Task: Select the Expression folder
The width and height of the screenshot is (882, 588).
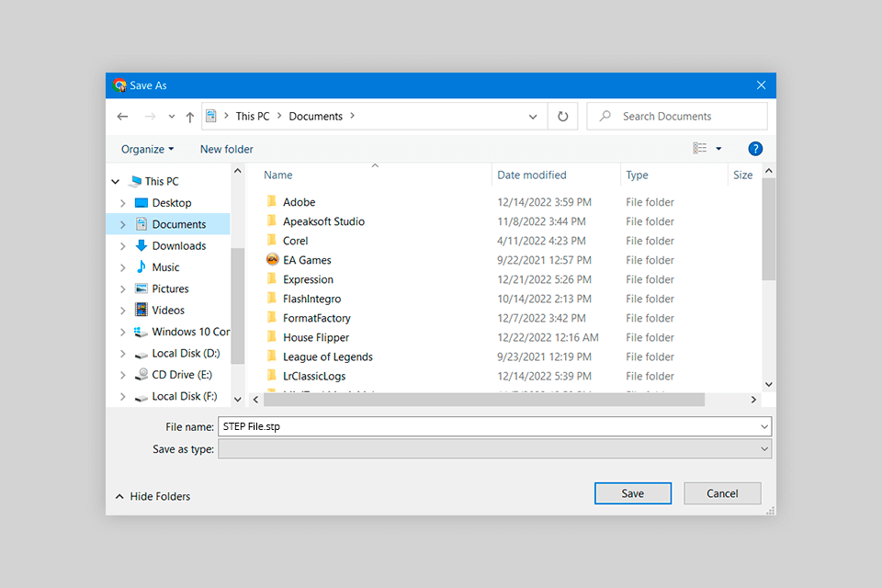Action: (x=308, y=279)
